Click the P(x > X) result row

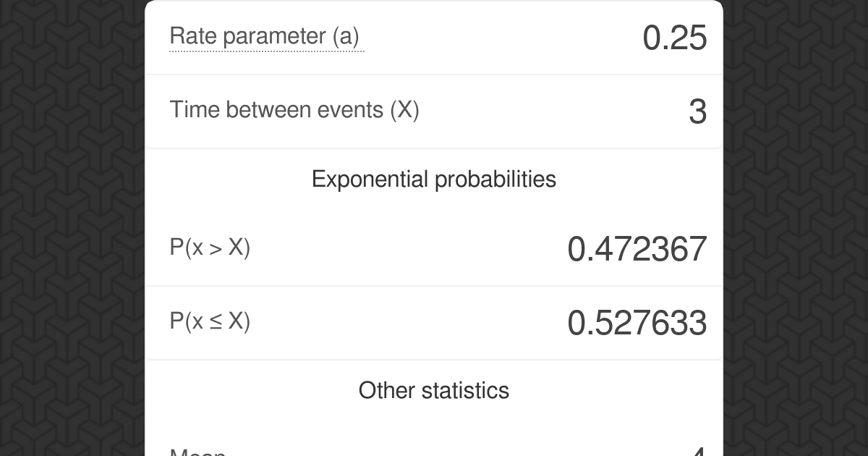point(434,248)
